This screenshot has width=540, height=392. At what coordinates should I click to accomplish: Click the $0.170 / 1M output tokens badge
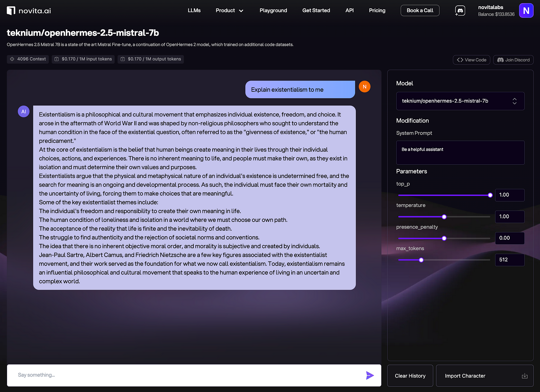click(x=151, y=59)
